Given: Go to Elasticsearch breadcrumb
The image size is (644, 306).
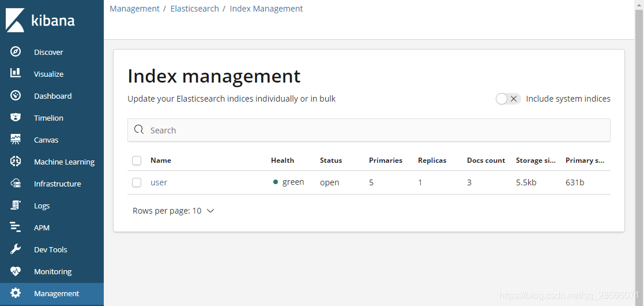Looking at the screenshot, I should 195,9.
